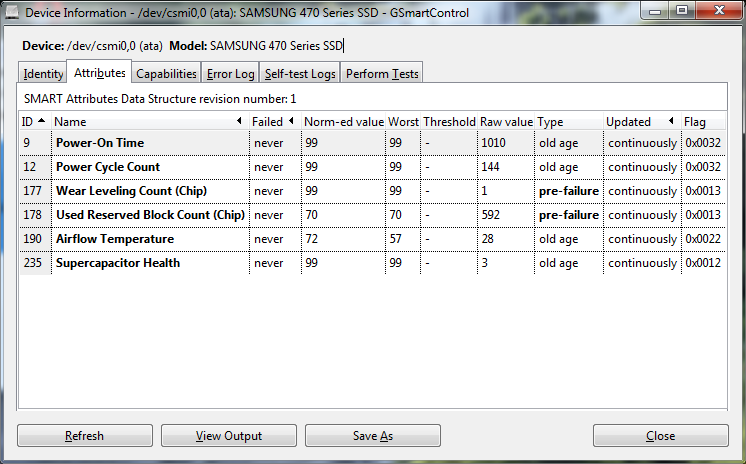Sort by the Failed column header
The height and width of the screenshot is (464, 746).
275,122
